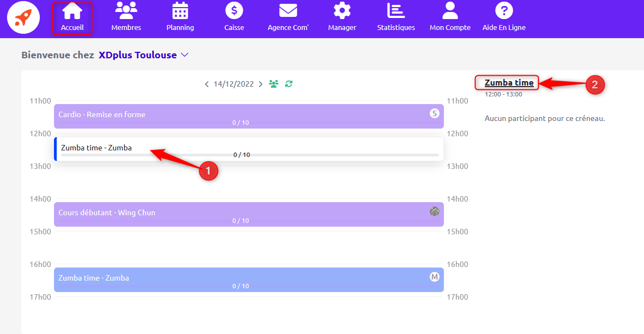This screenshot has height=334, width=644.
Task: Open Agence Com' envelope icon
Action: 288,18
